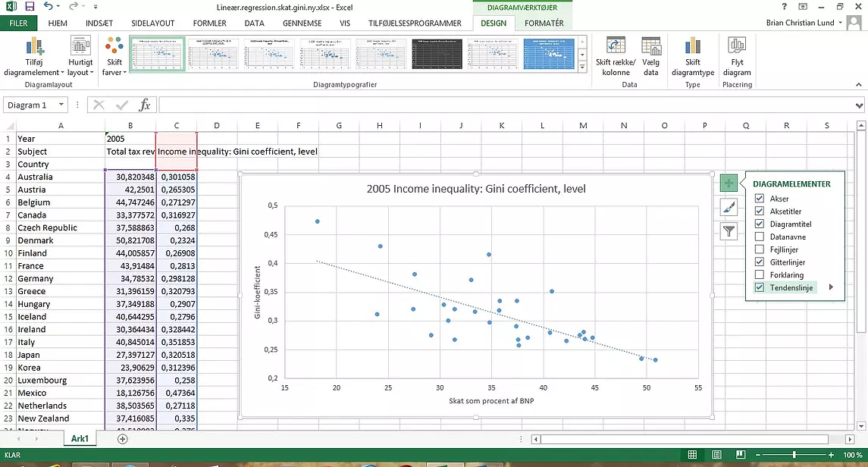Switch to Normal view icon in status bar
868x467 pixels.
click(x=692, y=455)
